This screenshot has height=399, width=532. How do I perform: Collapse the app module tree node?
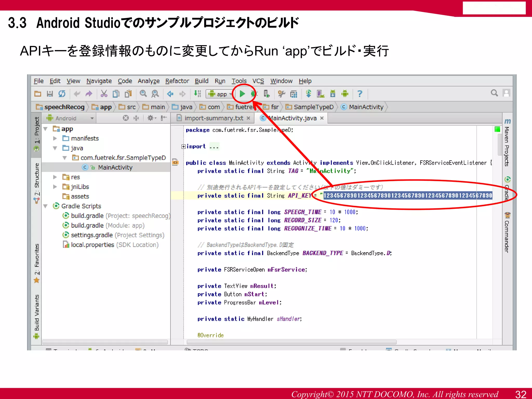tap(46, 129)
